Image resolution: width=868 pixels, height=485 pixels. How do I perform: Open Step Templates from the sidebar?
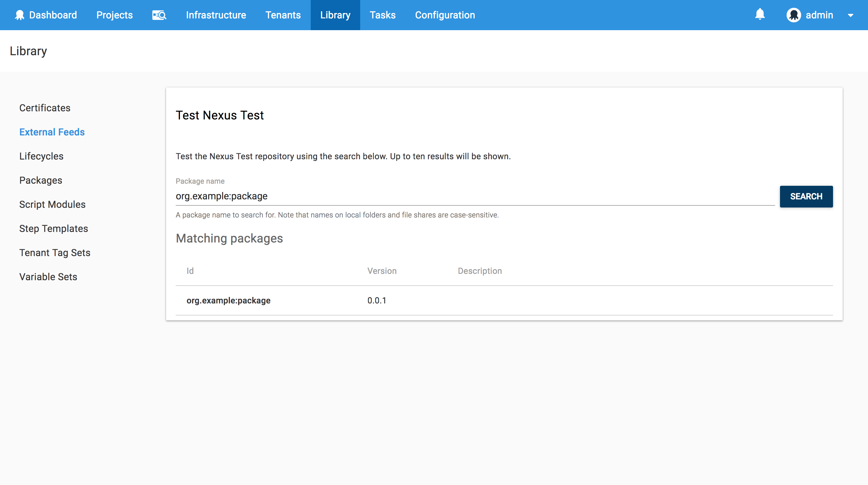point(54,229)
